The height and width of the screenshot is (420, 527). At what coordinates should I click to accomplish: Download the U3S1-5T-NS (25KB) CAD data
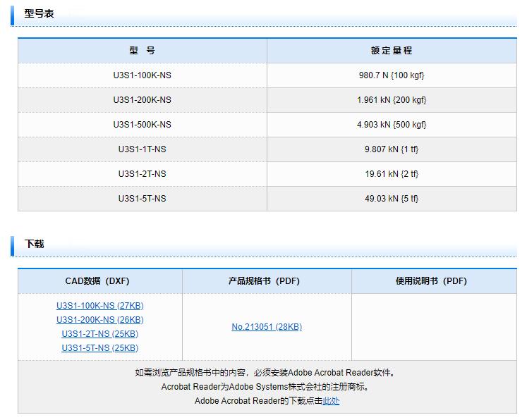tap(99, 348)
